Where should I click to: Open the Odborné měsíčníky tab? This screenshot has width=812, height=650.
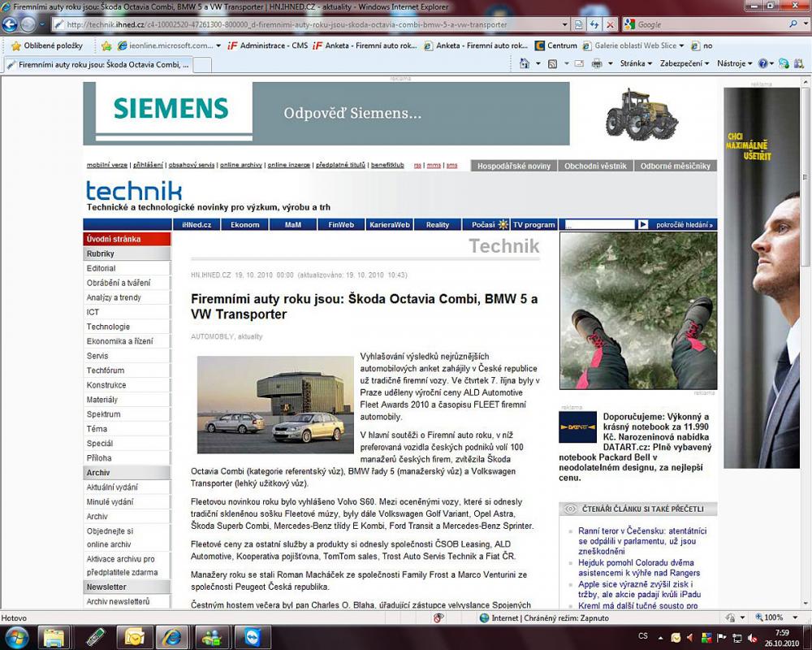(676, 166)
